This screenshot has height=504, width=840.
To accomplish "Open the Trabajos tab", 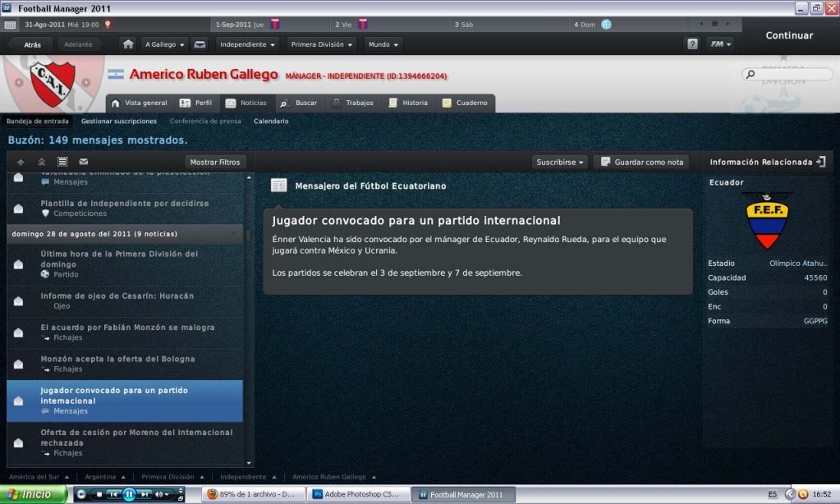I will coord(353,103).
